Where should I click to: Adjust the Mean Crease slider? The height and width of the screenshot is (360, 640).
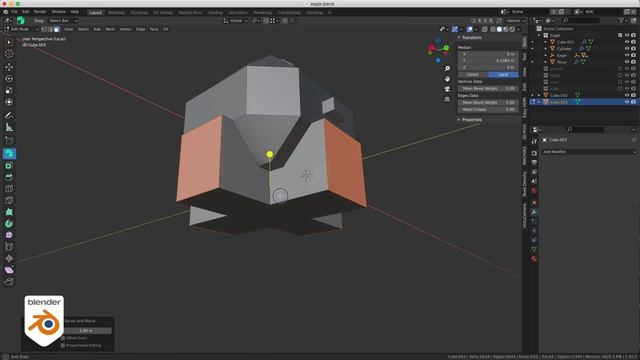click(x=488, y=109)
